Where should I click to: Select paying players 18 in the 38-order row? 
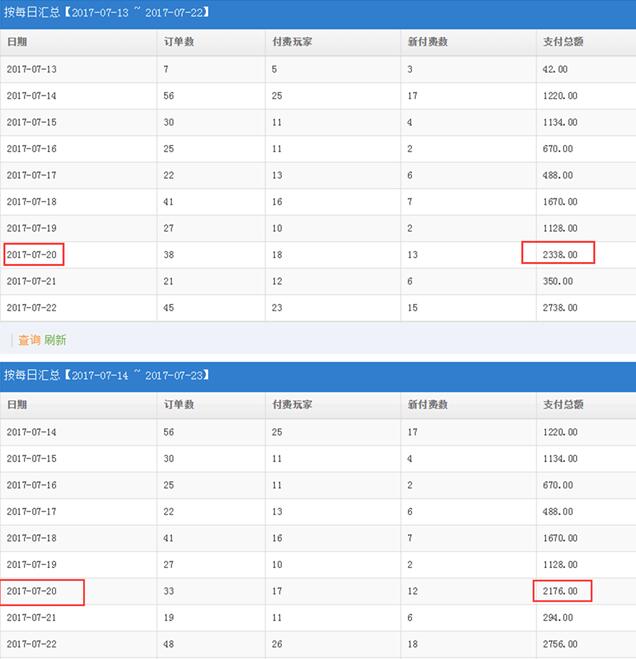[277, 255]
